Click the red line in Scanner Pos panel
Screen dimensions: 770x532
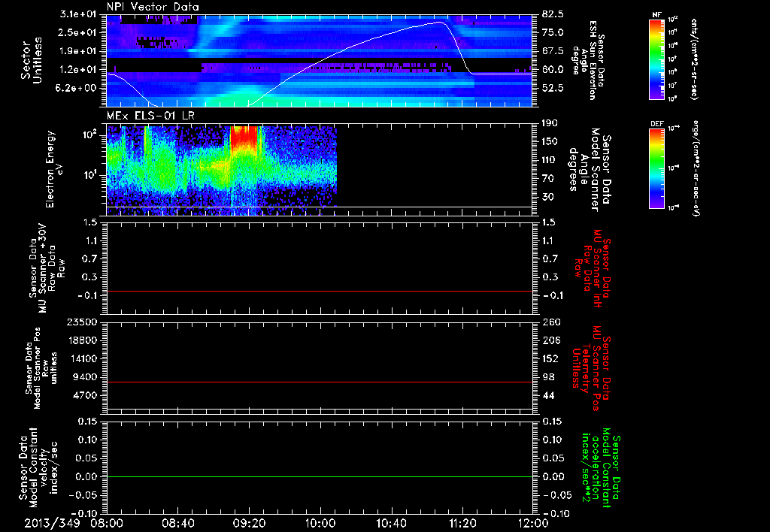pyautogui.click(x=320, y=382)
